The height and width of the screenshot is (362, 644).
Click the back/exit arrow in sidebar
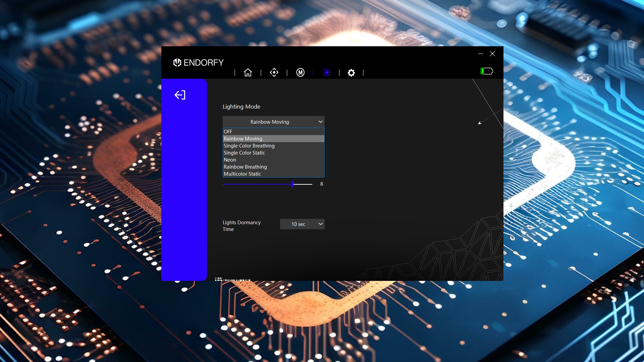[180, 95]
